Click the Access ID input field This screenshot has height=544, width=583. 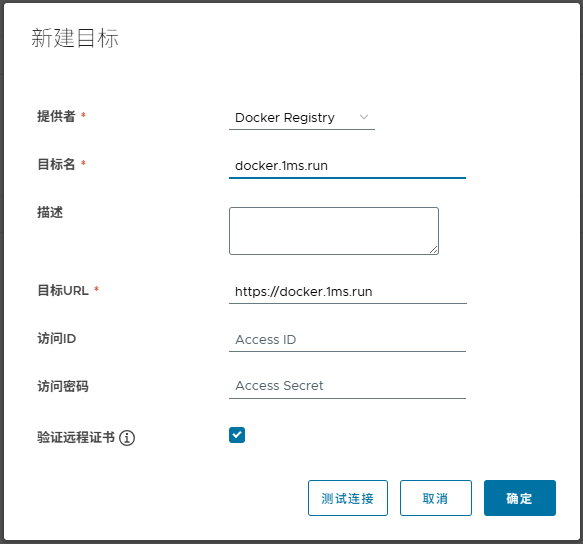pos(347,339)
